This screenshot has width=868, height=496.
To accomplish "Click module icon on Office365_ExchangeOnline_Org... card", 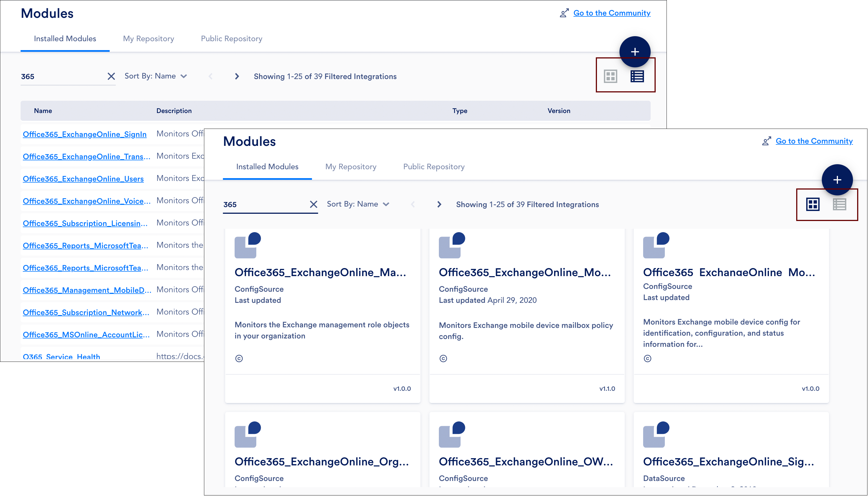I will click(x=248, y=434).
